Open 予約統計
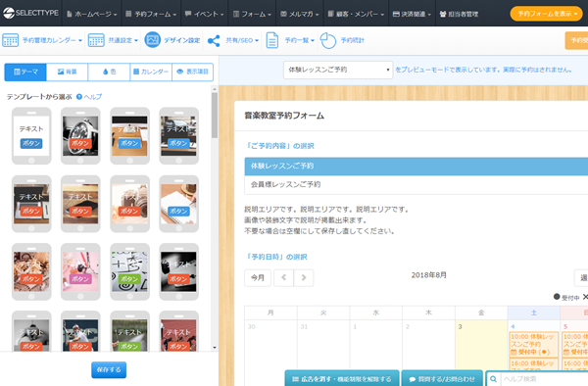This screenshot has height=386, width=588. click(352, 40)
